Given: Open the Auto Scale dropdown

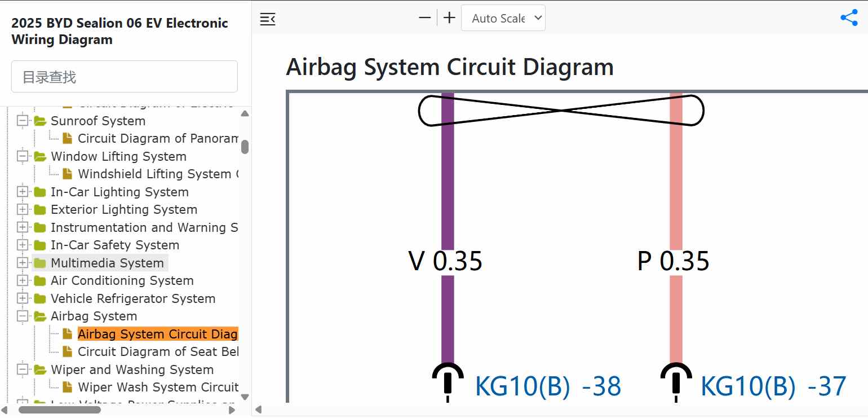Looking at the screenshot, I should point(503,18).
